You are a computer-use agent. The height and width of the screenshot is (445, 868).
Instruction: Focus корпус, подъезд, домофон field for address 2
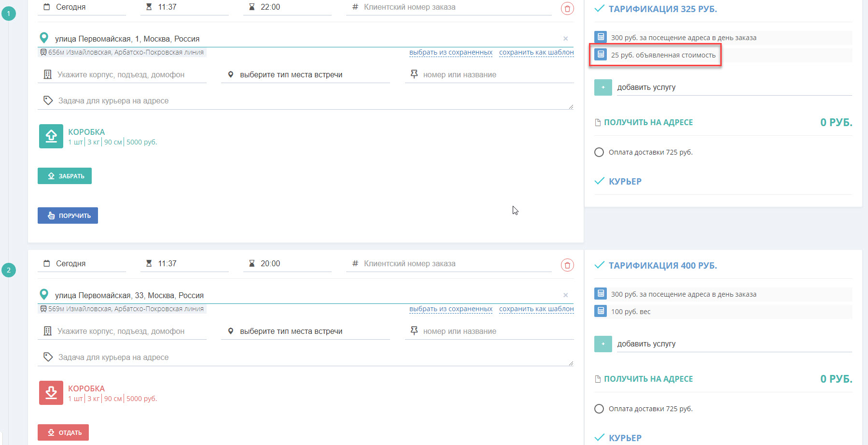tap(122, 331)
